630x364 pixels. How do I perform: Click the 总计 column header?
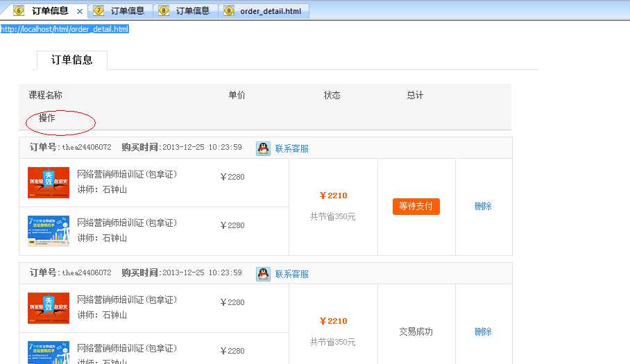tap(415, 95)
